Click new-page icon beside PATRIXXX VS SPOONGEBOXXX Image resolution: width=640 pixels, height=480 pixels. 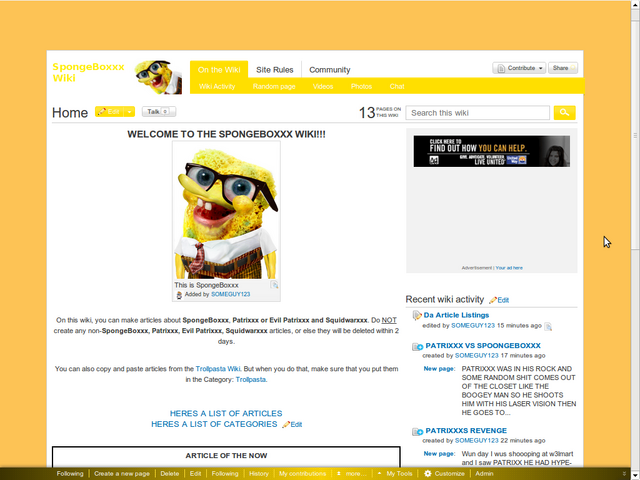click(x=417, y=347)
